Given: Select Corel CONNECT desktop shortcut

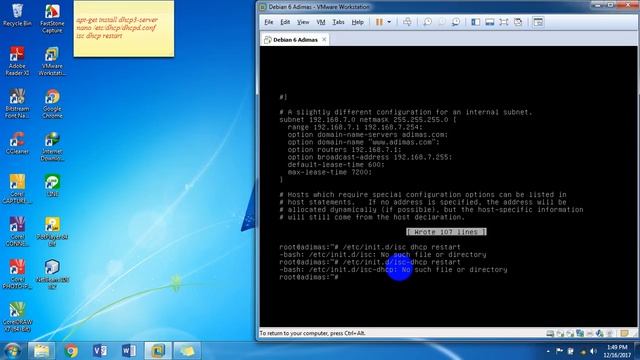Looking at the screenshot, I should coord(17,231).
